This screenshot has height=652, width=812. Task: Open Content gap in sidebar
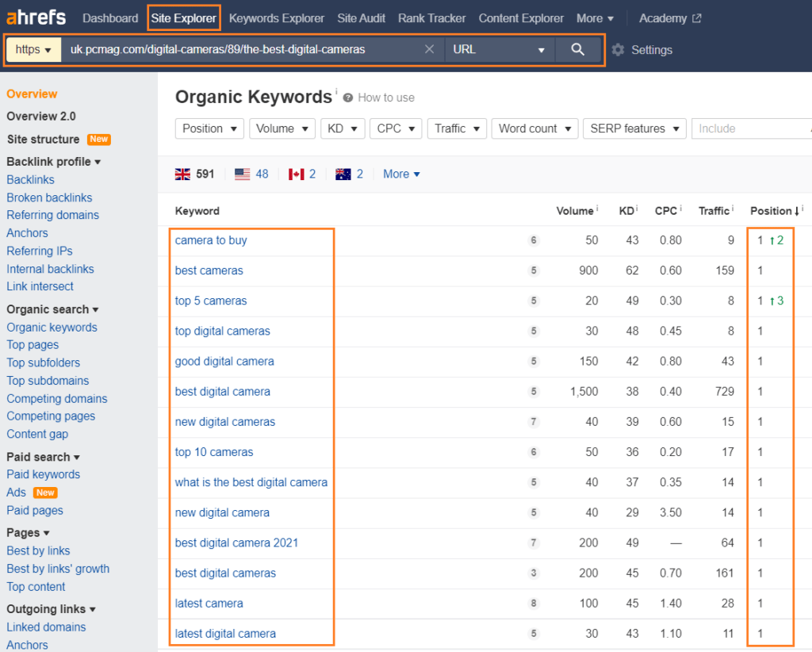point(37,434)
